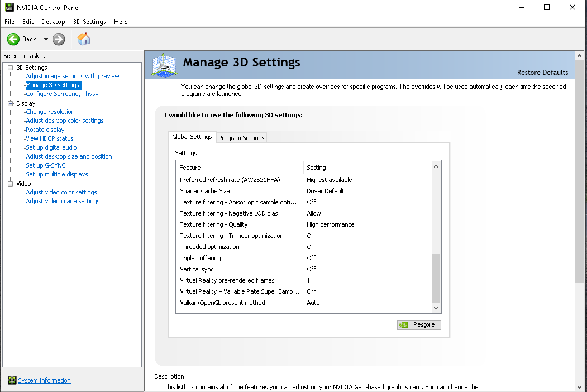Open View HDCP status
This screenshot has height=392, width=587.
point(49,138)
